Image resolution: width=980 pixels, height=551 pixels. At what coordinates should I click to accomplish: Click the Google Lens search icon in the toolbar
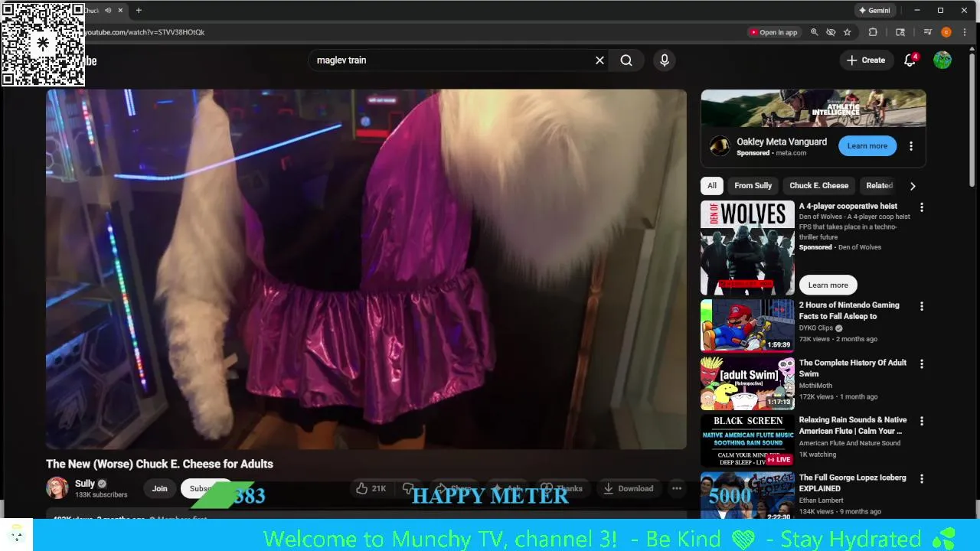[900, 32]
